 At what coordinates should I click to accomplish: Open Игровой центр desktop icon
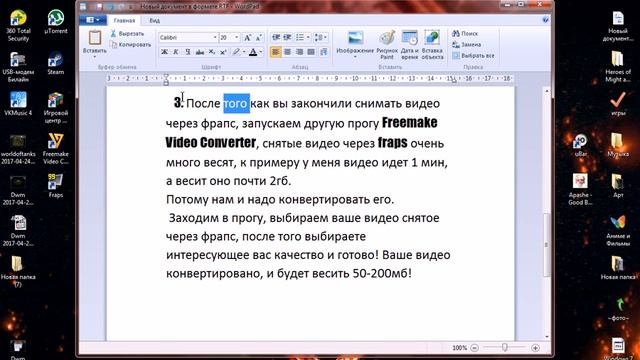(56, 107)
